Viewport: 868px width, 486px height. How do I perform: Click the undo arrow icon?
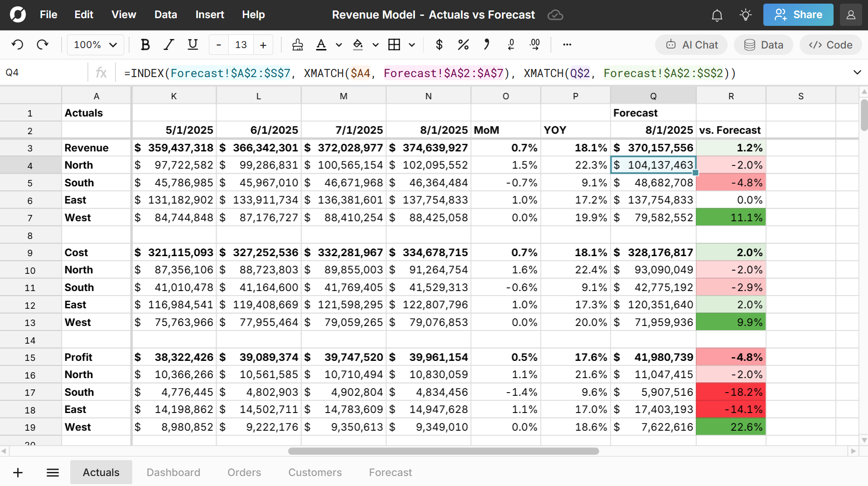click(x=17, y=44)
